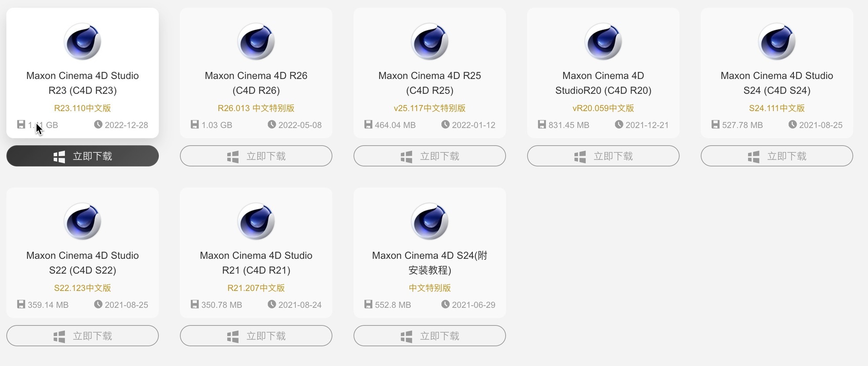Click the Cinema 4D R23 logo icon

(x=82, y=41)
